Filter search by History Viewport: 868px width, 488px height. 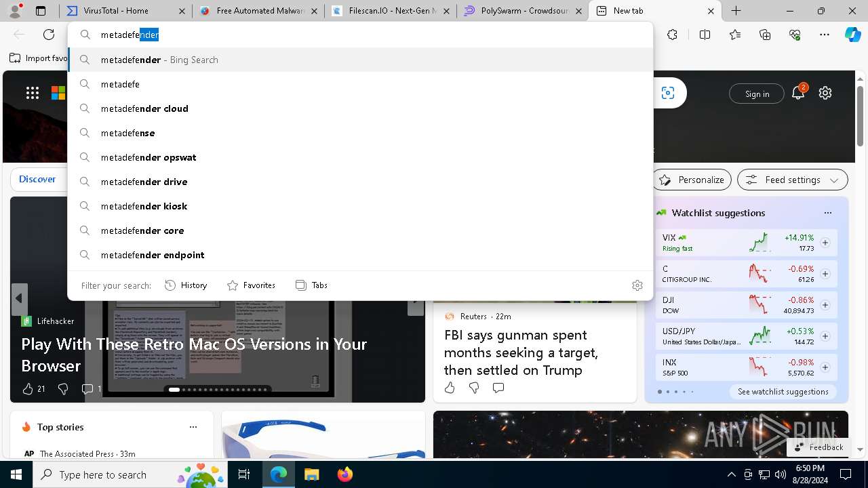pyautogui.click(x=186, y=285)
